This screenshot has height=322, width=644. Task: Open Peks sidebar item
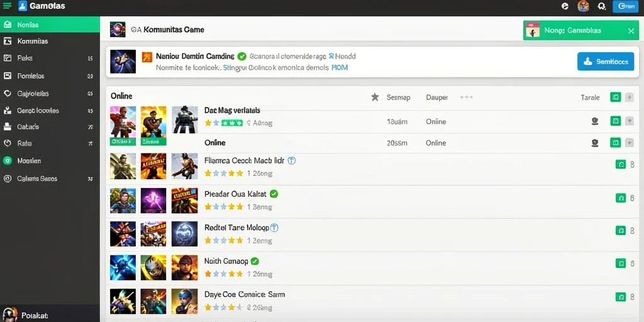click(x=50, y=58)
